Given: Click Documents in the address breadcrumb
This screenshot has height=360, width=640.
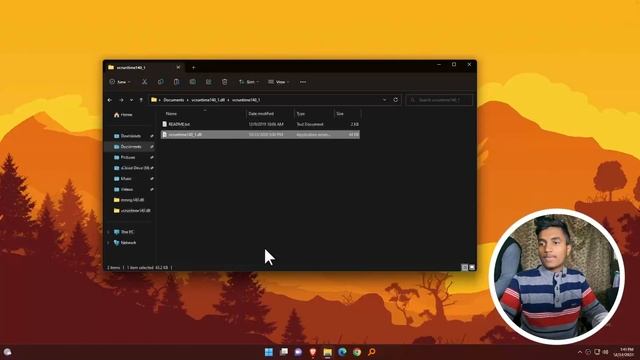Looking at the screenshot, I should click(174, 100).
